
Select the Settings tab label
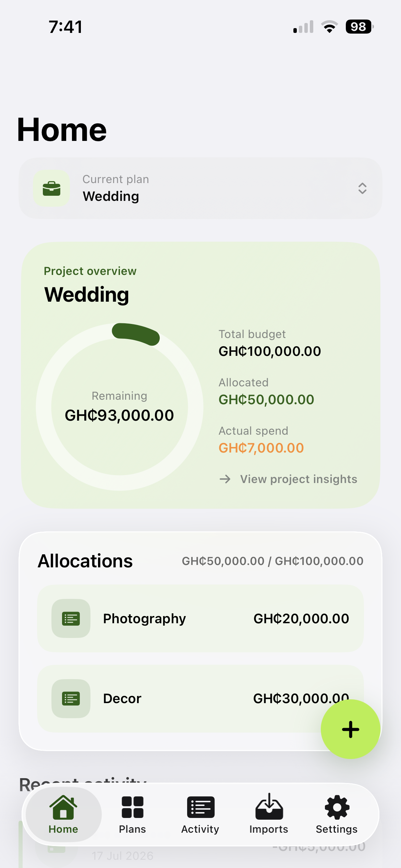pos(337,829)
